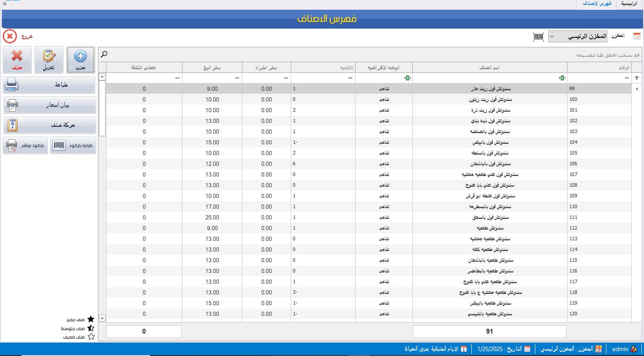Click the جديد (new item) button
The width and height of the screenshot is (644, 356).
(x=80, y=60)
